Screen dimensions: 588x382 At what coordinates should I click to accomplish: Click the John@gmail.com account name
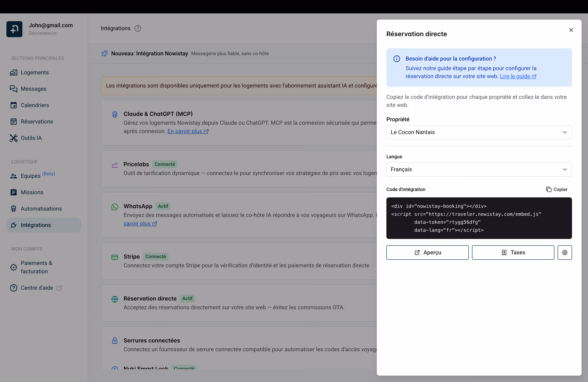point(51,25)
